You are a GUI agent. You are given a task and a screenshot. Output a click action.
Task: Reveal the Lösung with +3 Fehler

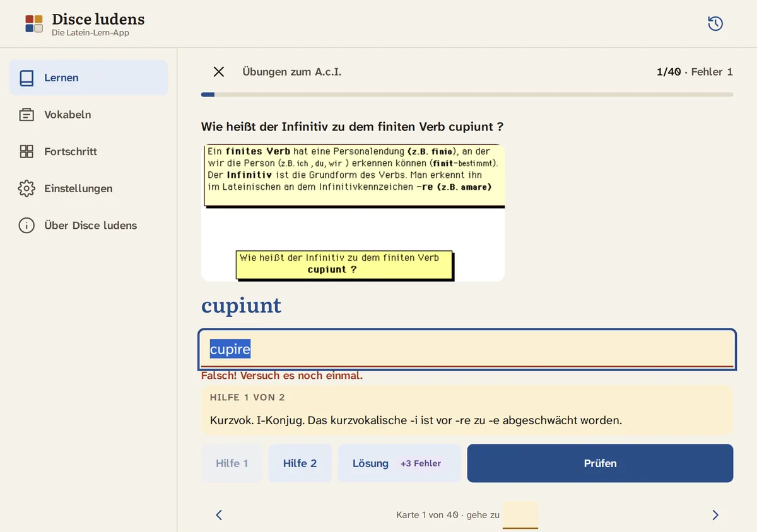pos(399,463)
